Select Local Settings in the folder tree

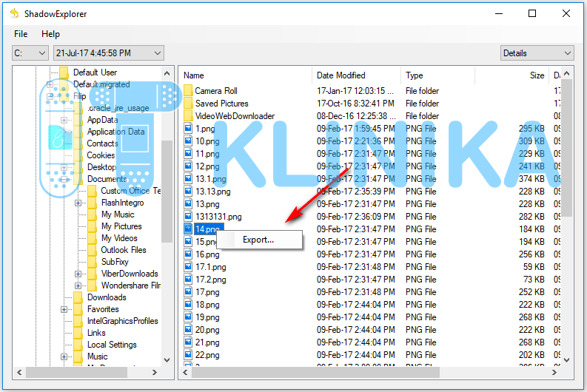click(112, 345)
